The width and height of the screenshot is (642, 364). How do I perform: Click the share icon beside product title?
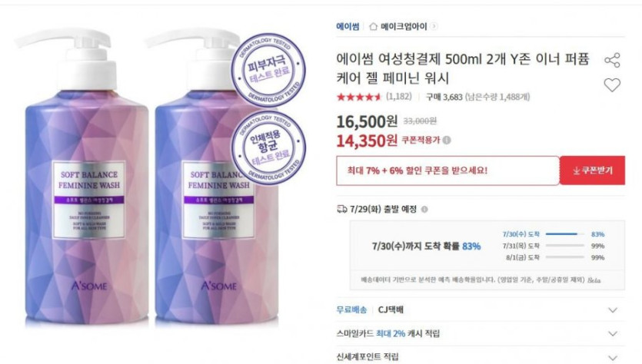pyautogui.click(x=612, y=60)
